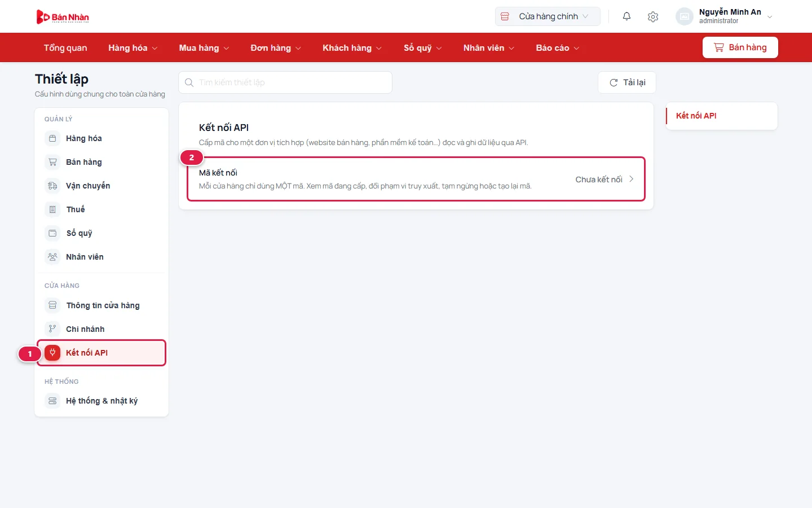This screenshot has height=508, width=812.
Task: Select Thuế in settings sidebar
Action: [101, 209]
